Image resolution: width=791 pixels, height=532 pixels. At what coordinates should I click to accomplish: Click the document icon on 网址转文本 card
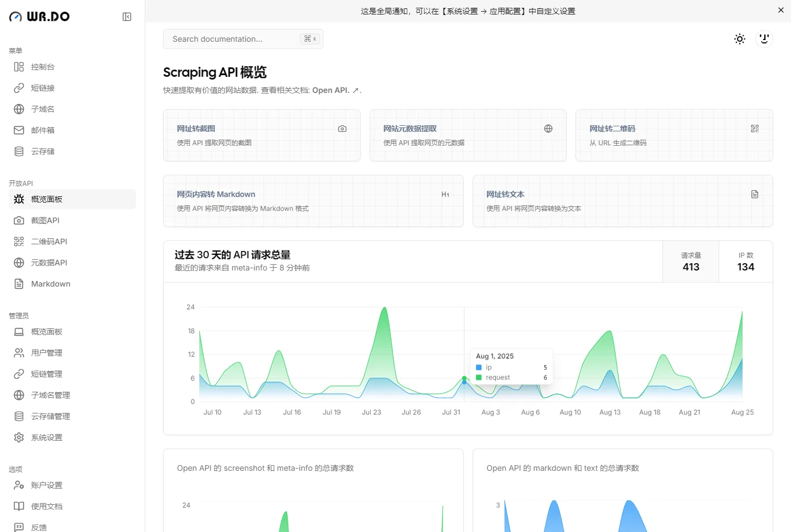pos(755,194)
